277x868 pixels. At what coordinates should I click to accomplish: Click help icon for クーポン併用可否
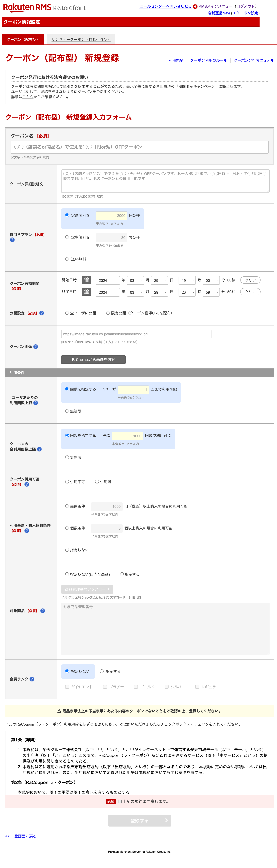27,484
